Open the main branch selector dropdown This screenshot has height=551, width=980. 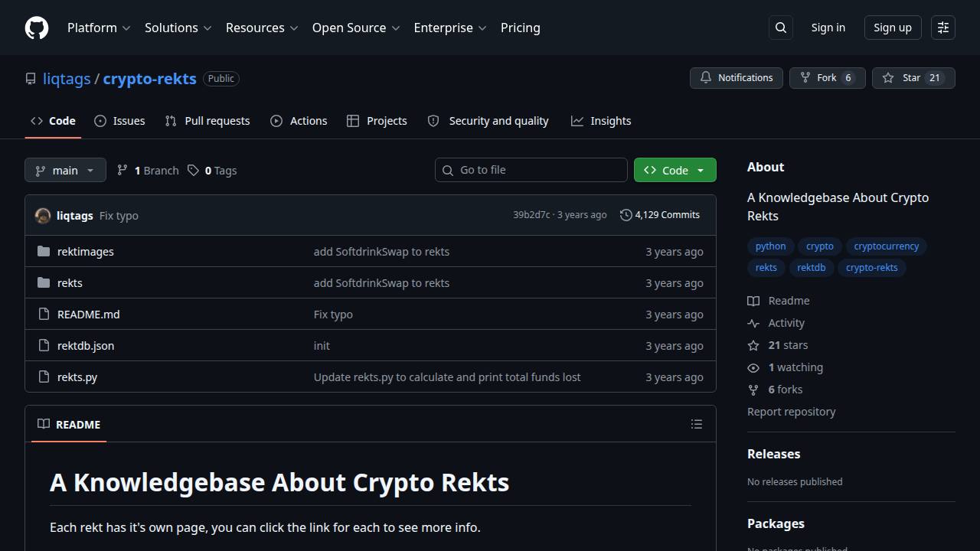[65, 170]
